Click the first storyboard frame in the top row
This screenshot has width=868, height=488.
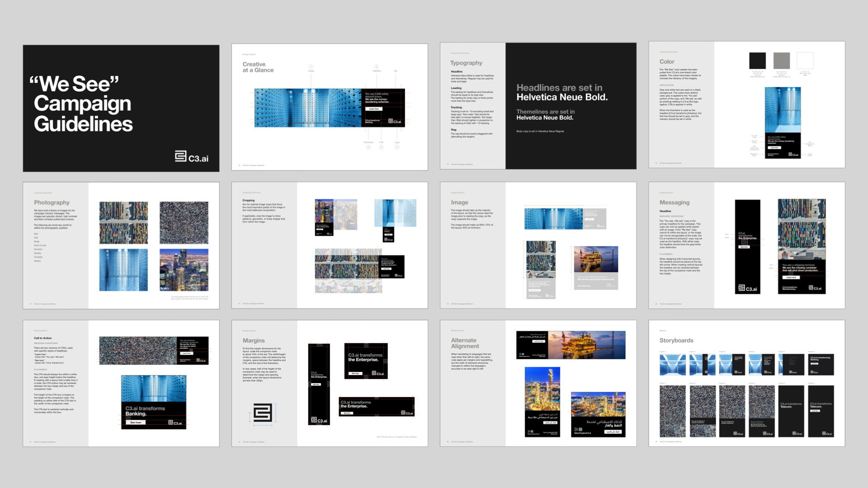pos(672,365)
